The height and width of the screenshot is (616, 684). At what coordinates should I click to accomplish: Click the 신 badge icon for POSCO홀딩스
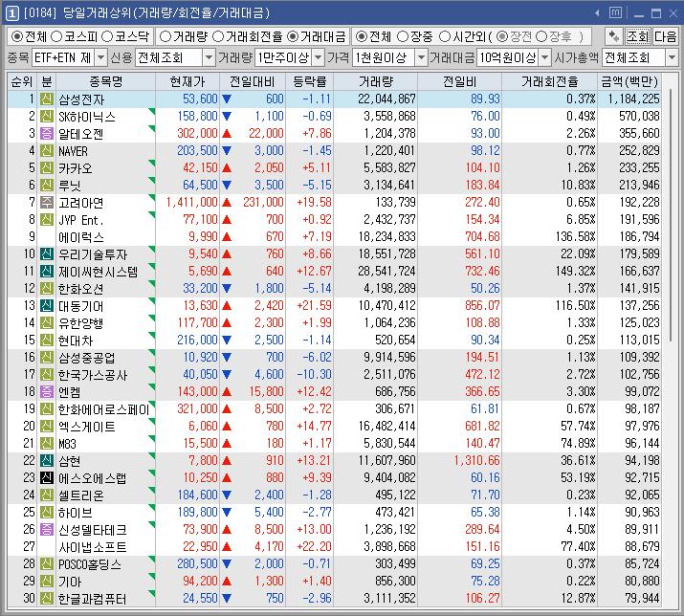(x=47, y=564)
